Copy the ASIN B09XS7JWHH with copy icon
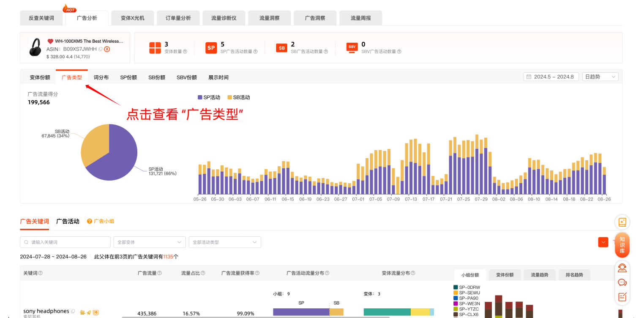This screenshot has height=318, width=644. (101, 49)
